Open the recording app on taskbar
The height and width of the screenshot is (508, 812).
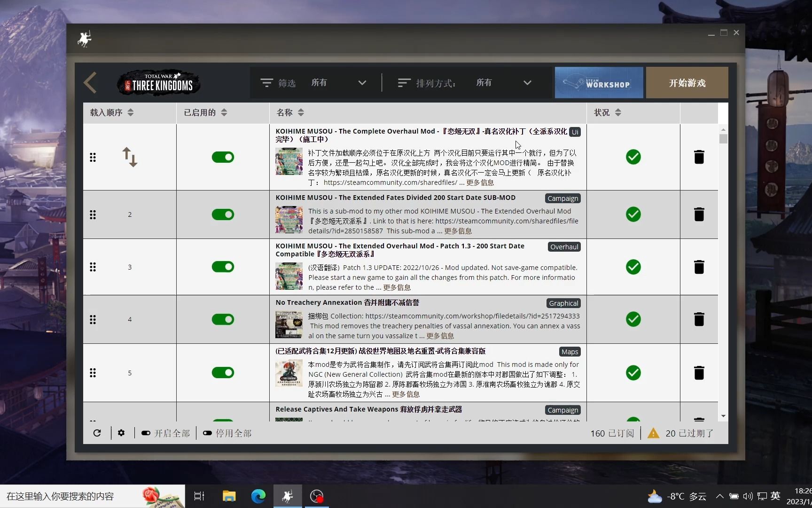(x=317, y=496)
